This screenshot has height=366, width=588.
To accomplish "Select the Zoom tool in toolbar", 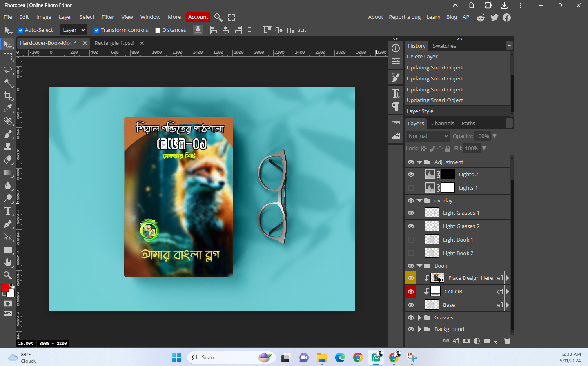I will 8,275.
